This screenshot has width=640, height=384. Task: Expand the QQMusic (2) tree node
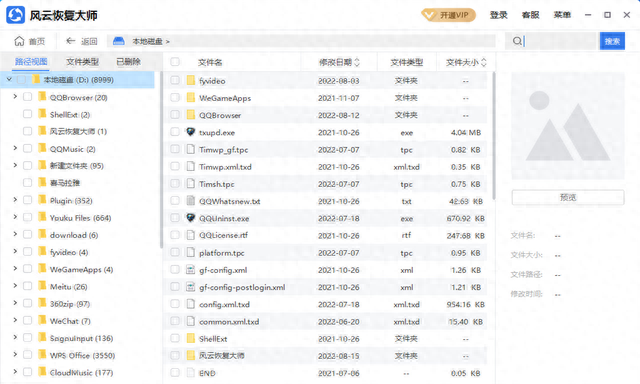coord(15,148)
